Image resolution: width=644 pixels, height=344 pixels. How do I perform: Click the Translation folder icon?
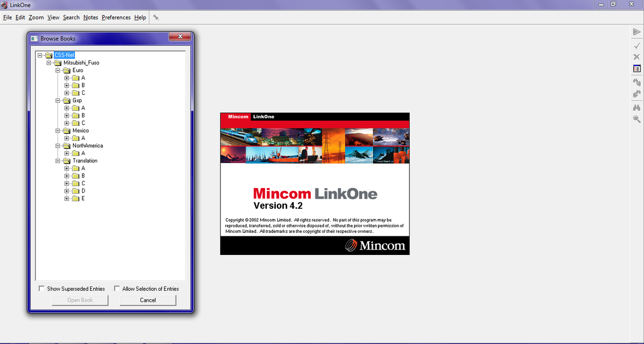click(67, 161)
